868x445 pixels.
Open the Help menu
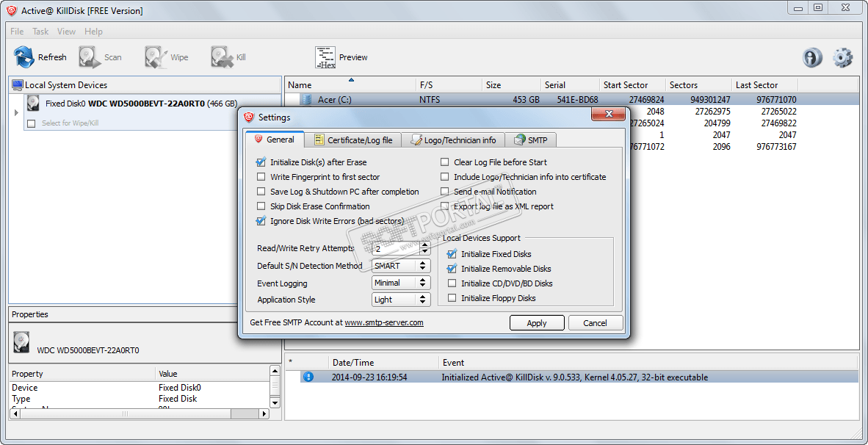93,32
